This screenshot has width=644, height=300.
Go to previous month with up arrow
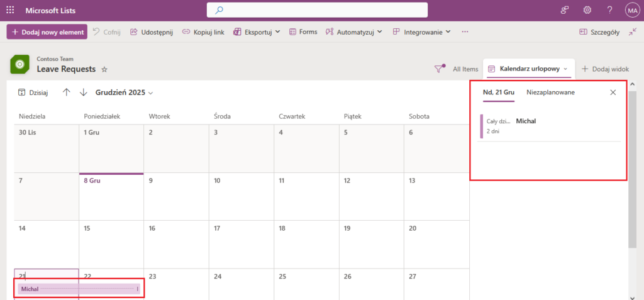(67, 92)
